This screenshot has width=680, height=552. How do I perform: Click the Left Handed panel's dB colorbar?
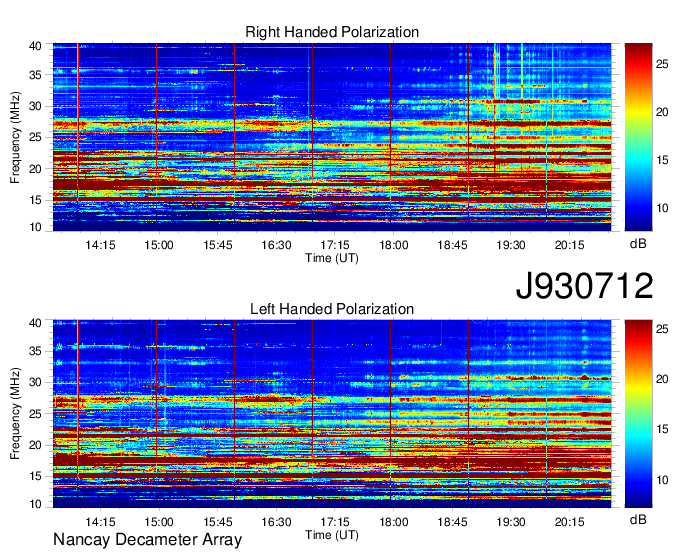point(638,414)
